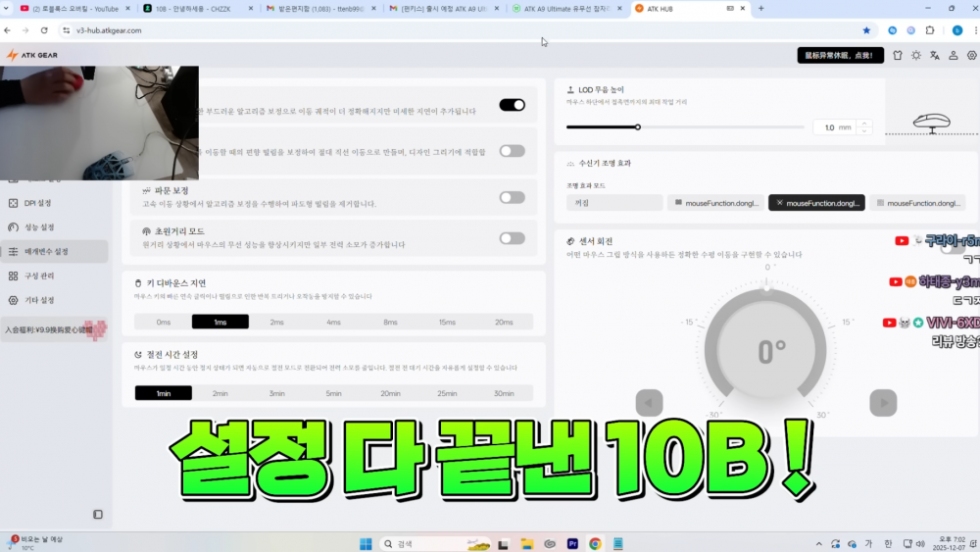Viewport: 980px width, 552px height.
Task: Click the ATK GEAR logo
Action: [32, 55]
